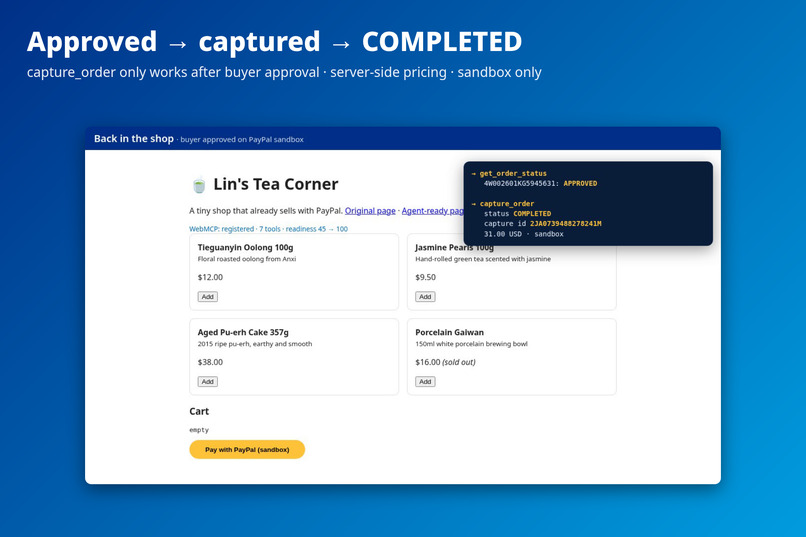Click the capture id value

(565, 224)
